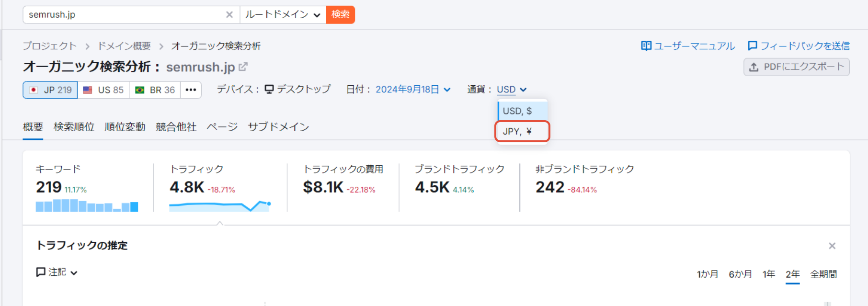Choose USD, $ currency option
This screenshot has width=868, height=306.
(522, 111)
